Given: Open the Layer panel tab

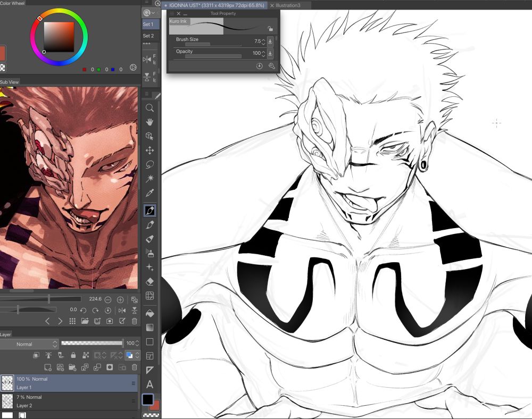Looking at the screenshot, I should [5, 334].
